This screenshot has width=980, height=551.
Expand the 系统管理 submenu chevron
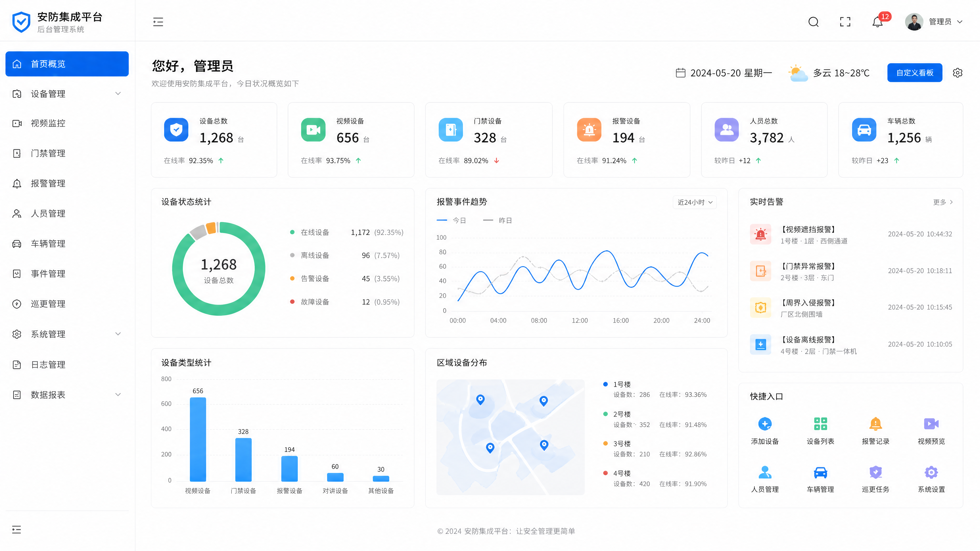pos(118,334)
